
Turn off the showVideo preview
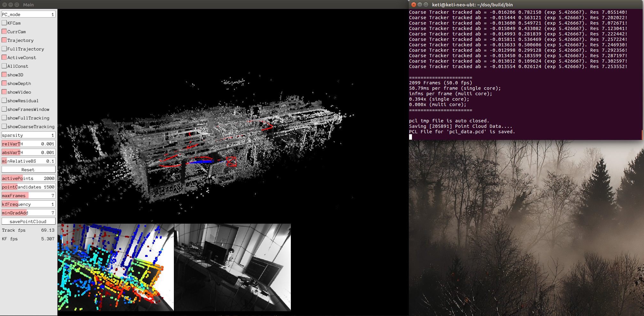click(x=4, y=92)
